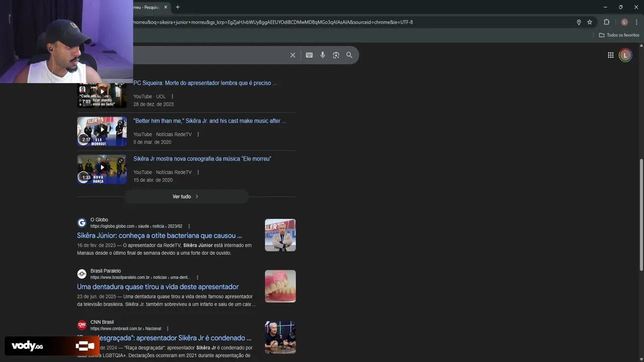Open "Uma dentadura quase tirou a vida" article
This screenshot has height=362, width=644.
pyautogui.click(x=158, y=287)
